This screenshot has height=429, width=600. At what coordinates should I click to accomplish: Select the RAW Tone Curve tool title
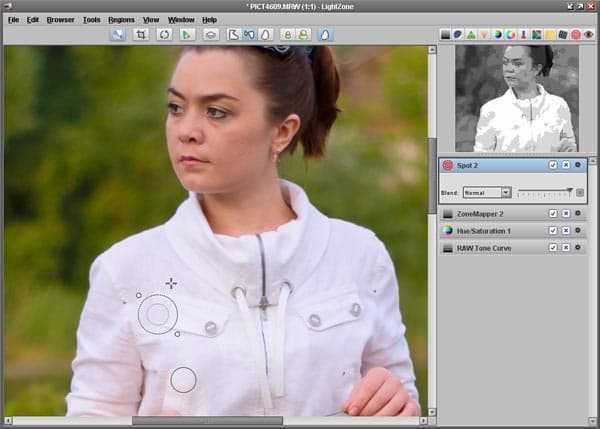point(484,248)
